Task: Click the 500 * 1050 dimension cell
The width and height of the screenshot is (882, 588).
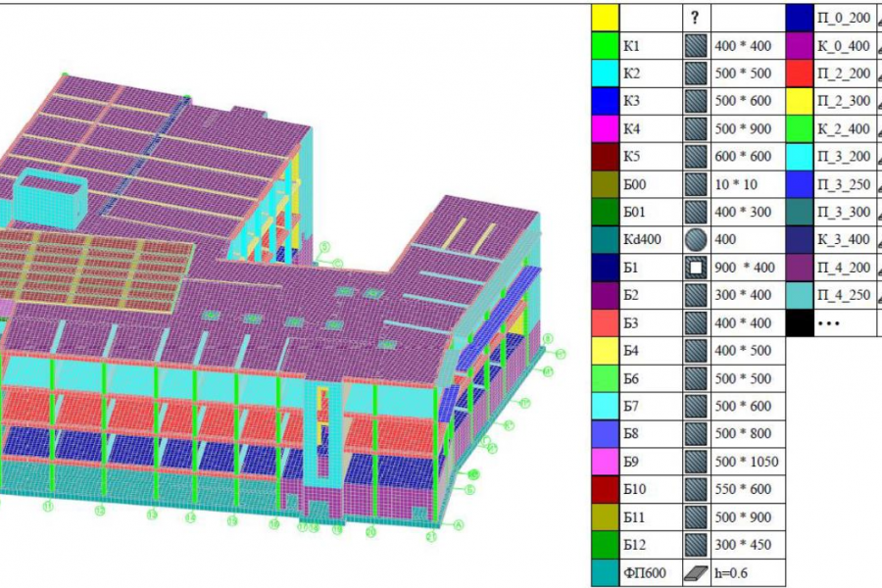Action: pyautogui.click(x=747, y=462)
